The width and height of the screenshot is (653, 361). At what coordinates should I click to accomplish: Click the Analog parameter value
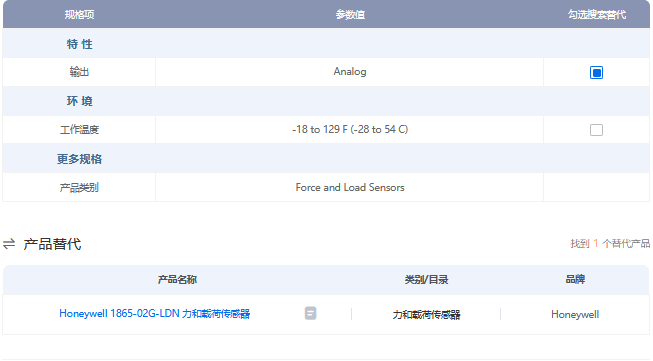pyautogui.click(x=350, y=72)
